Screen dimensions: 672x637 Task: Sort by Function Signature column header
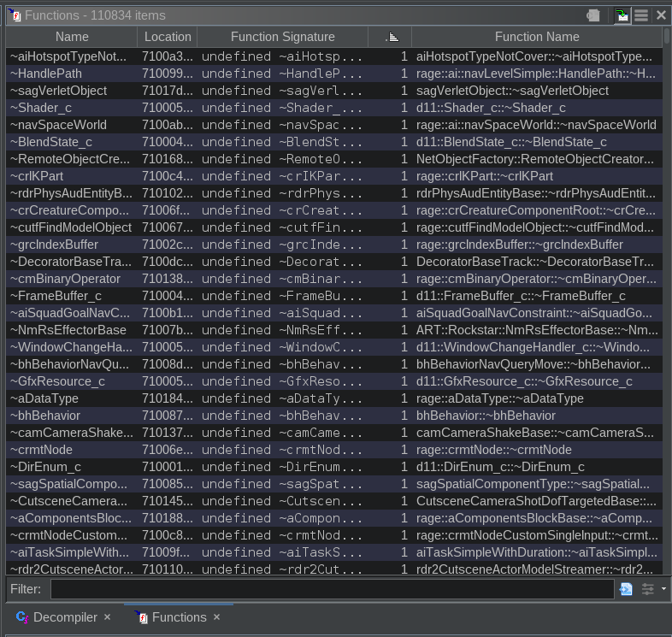coord(282,37)
